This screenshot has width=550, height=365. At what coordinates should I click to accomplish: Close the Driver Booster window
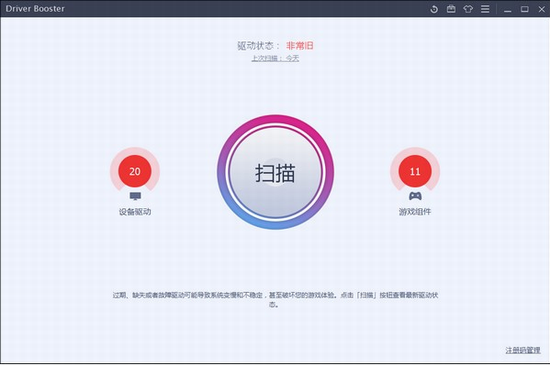[541, 9]
